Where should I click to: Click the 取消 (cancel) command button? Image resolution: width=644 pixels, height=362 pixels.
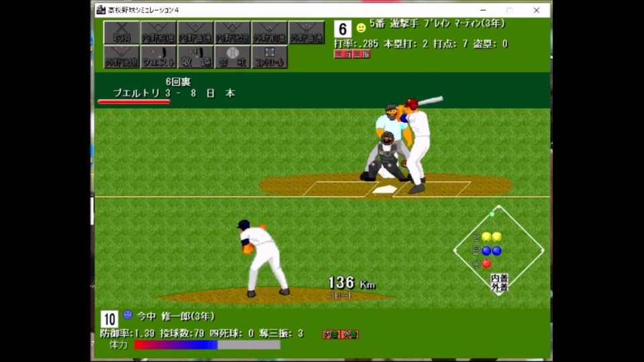pyautogui.click(x=121, y=32)
